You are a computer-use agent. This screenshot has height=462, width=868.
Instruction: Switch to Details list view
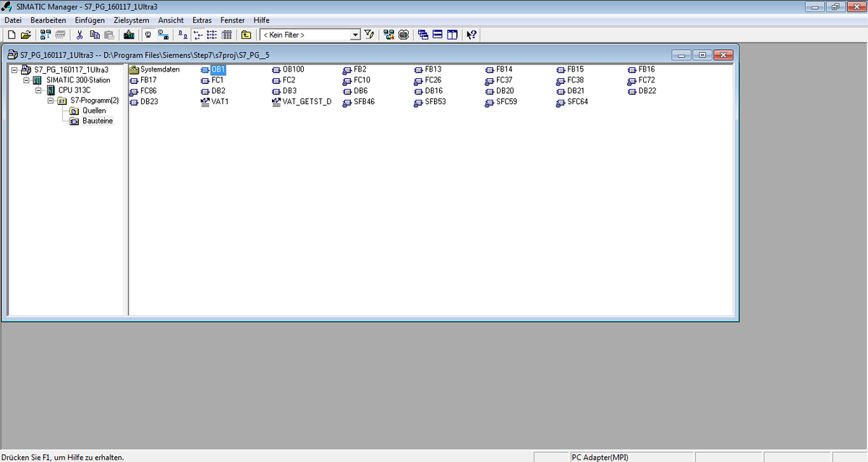pos(226,35)
